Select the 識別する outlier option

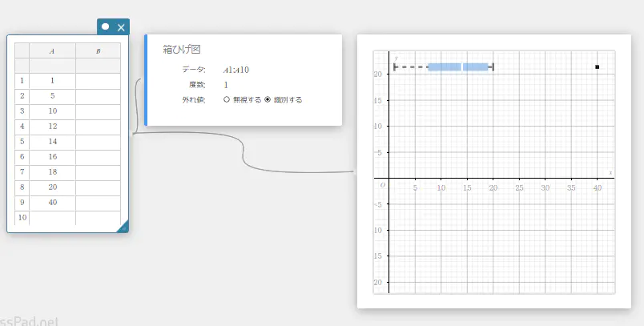tap(268, 99)
